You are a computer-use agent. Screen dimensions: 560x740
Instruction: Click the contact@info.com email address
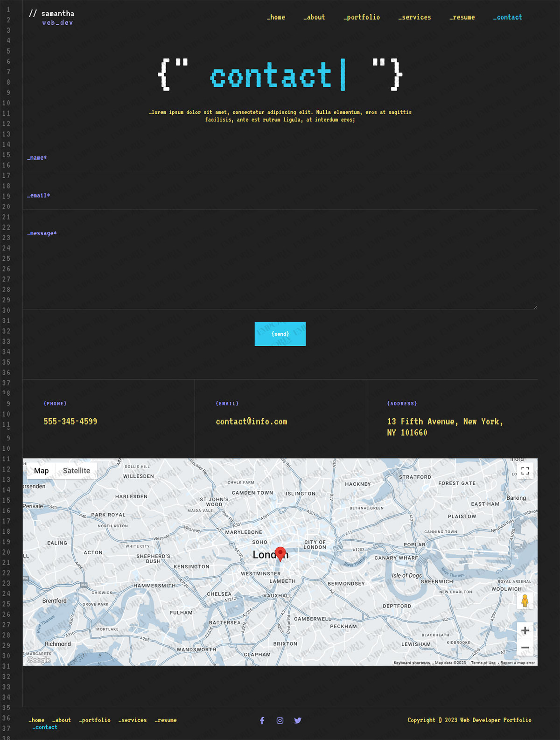[x=252, y=421]
